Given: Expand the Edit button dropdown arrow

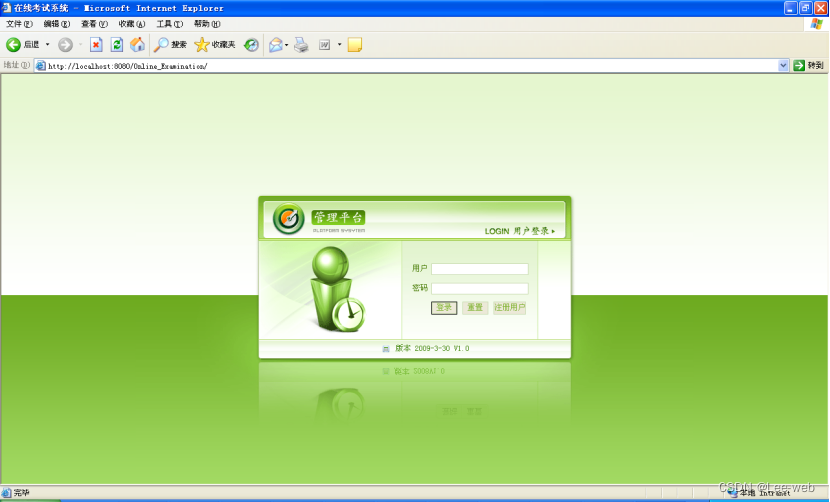Looking at the screenshot, I should pyautogui.click(x=339, y=45).
